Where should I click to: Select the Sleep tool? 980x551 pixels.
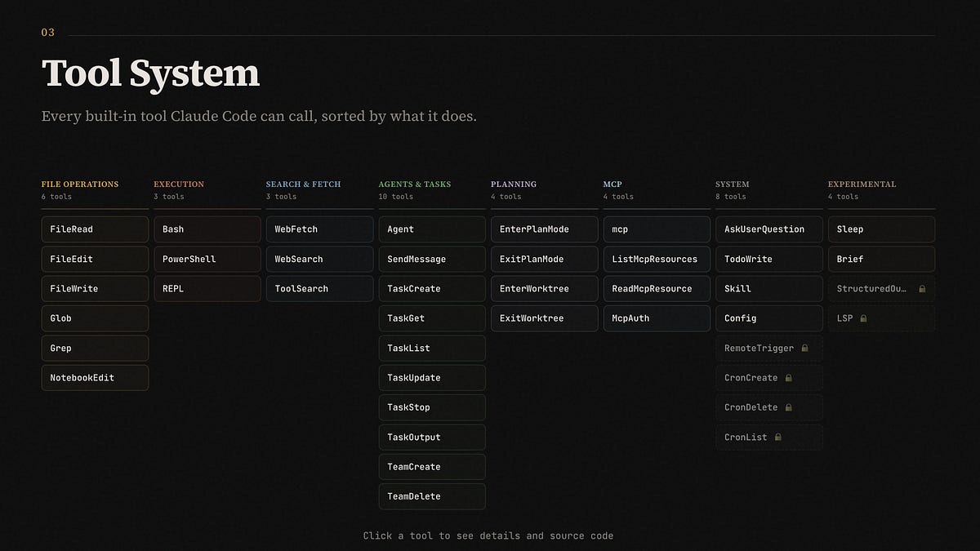pos(881,229)
